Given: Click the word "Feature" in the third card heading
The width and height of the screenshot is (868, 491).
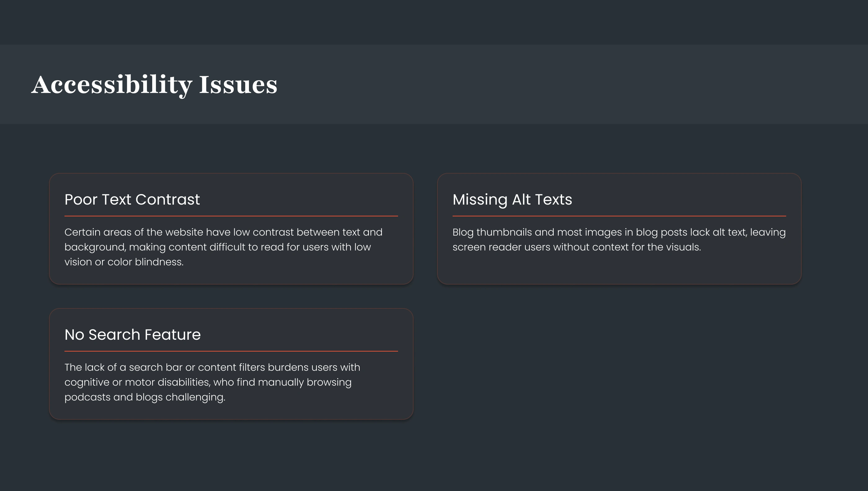Looking at the screenshot, I should [x=172, y=334].
